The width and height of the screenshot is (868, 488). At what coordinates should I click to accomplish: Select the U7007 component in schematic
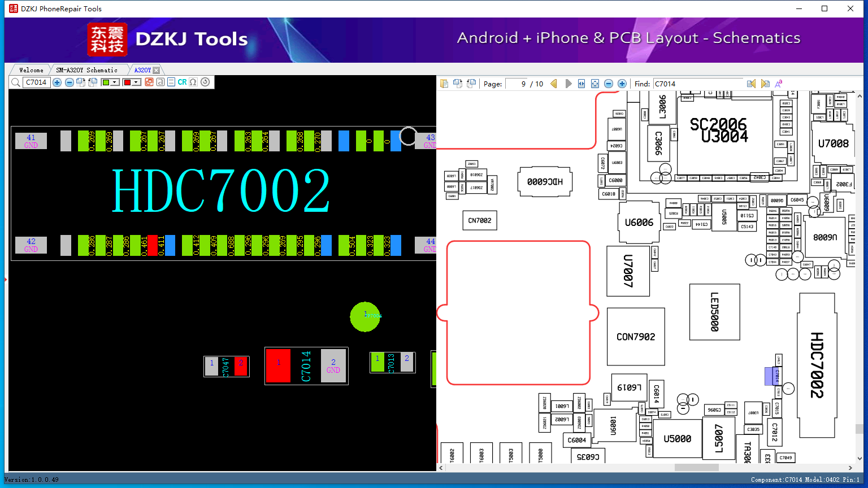click(628, 271)
